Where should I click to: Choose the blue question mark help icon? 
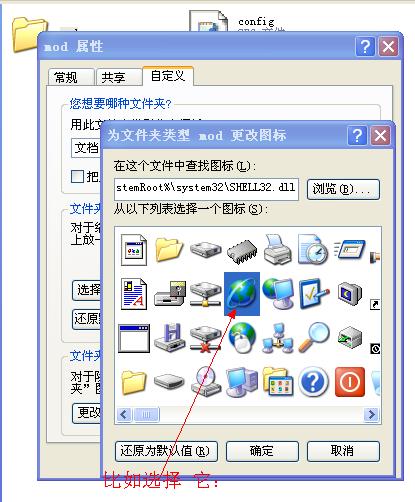313,382
